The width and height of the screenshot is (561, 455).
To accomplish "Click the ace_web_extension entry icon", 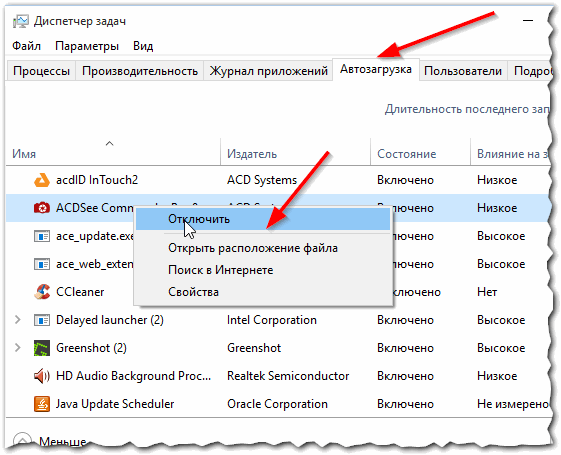I will (42, 264).
